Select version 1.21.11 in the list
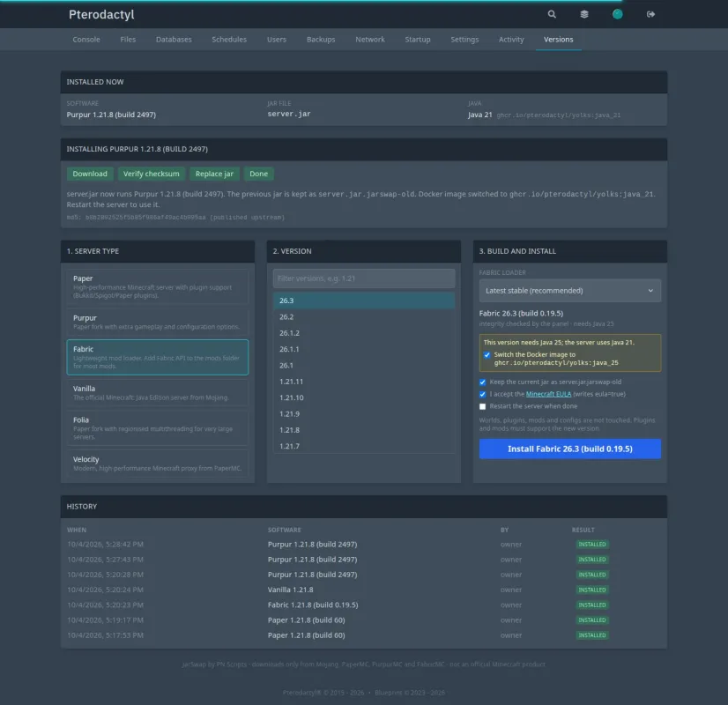 (364, 382)
